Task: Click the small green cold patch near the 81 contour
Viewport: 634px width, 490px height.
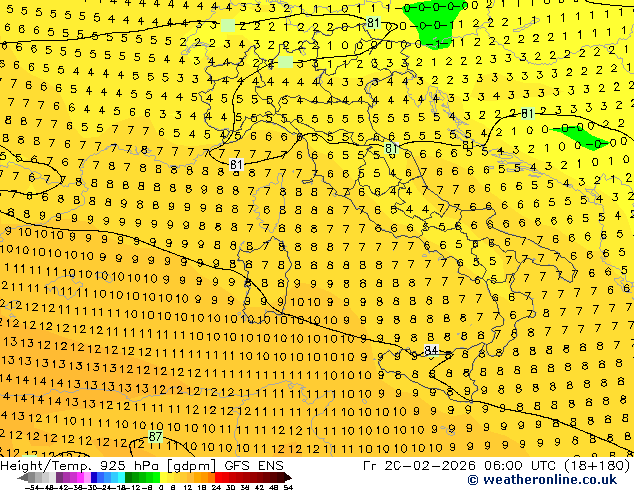Action: [x=581, y=137]
